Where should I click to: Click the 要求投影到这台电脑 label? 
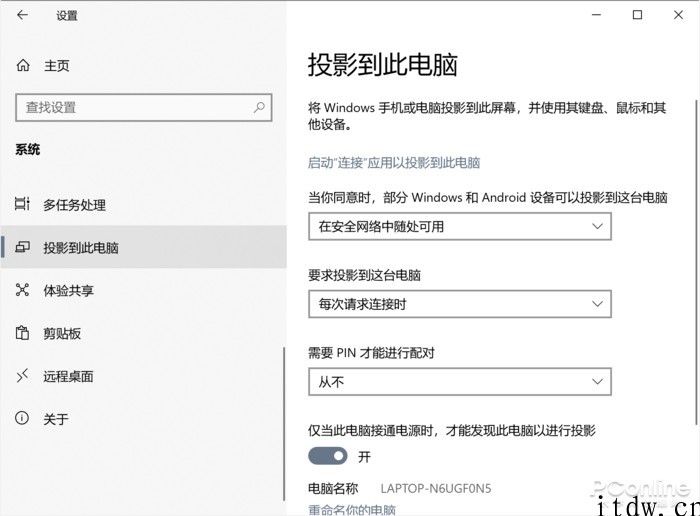coord(364,275)
